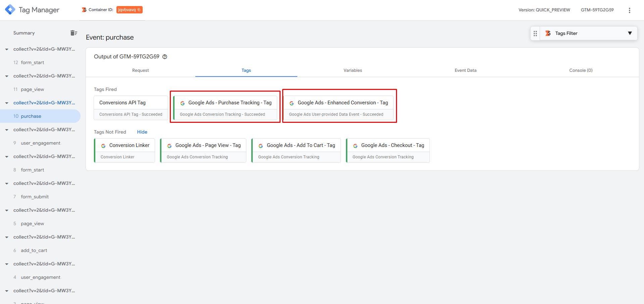This screenshot has width=644, height=304.
Task: Select the form_submit event in sidebar
Action: 35,197
